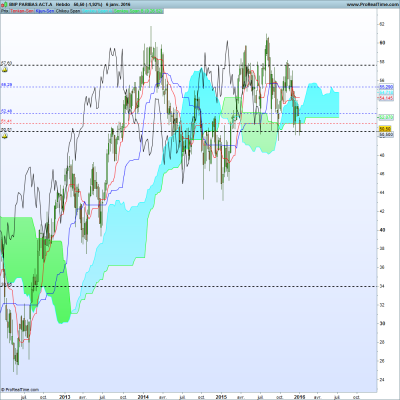Click the yellow 50.50 current price tag

[x=385, y=129]
